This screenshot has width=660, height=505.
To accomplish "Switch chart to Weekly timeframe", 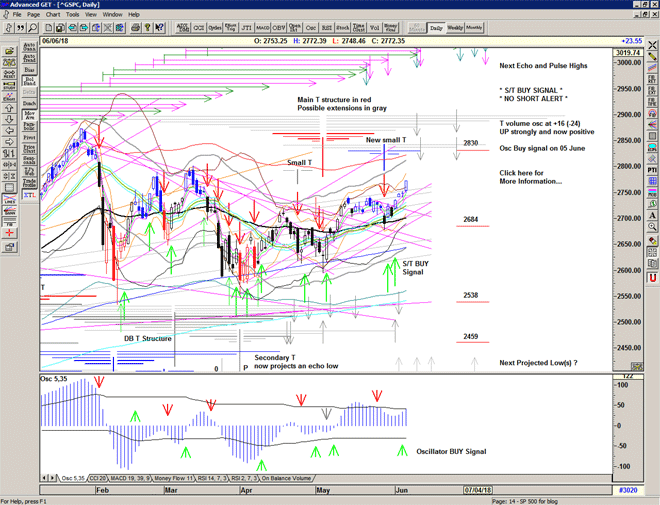I will point(455,28).
